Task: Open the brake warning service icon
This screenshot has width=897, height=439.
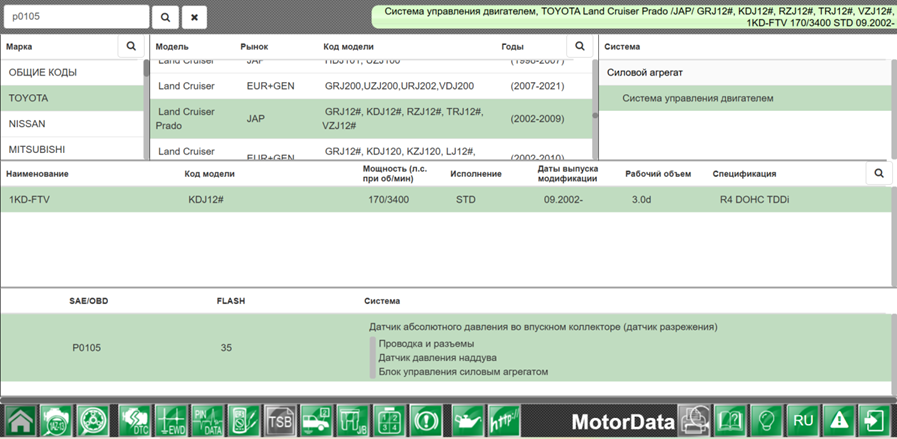Action: (426, 421)
